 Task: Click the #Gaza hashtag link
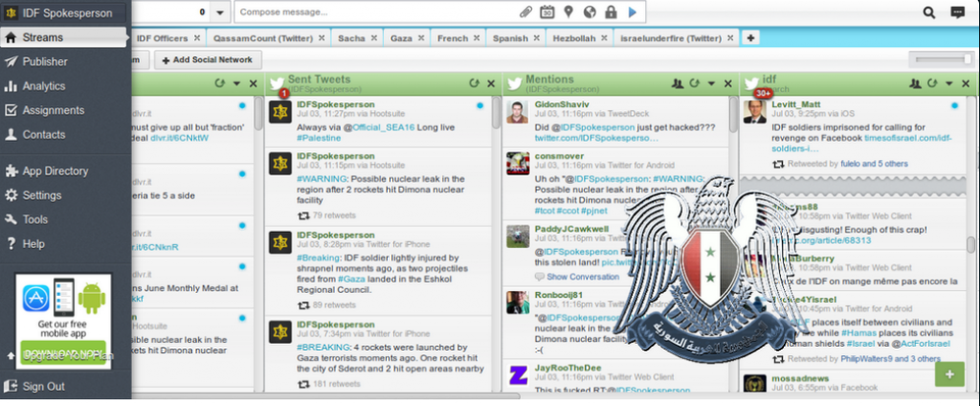[x=352, y=279]
